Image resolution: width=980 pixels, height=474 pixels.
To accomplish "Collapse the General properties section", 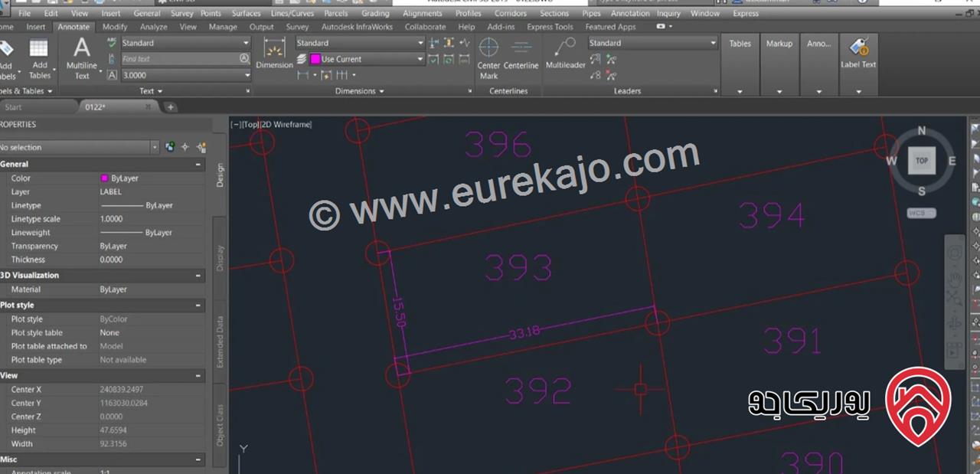I will coord(198,164).
